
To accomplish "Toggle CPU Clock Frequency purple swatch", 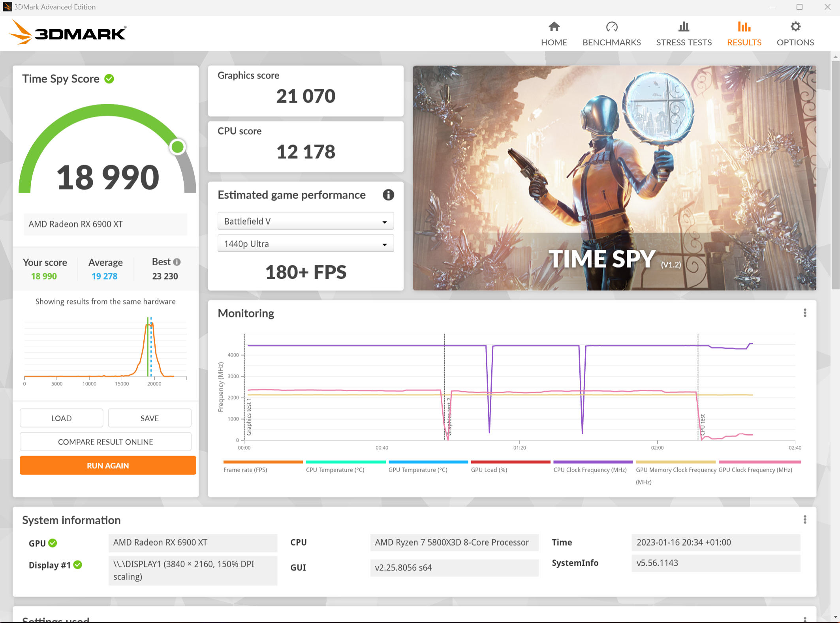I will coord(592,462).
